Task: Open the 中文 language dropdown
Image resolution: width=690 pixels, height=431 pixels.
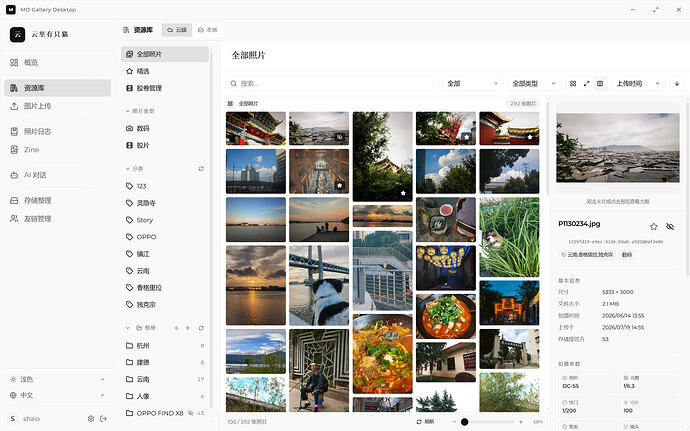Action: [x=57, y=395]
